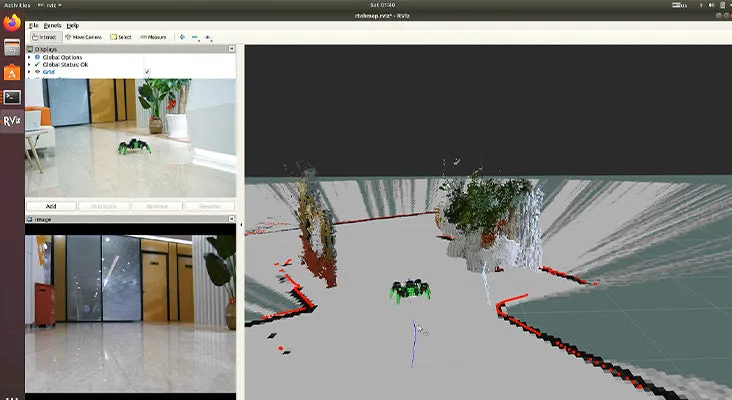Screen dimensions: 732x400
Task: Open the clock showing Sat 01:40
Action: [382, 5]
